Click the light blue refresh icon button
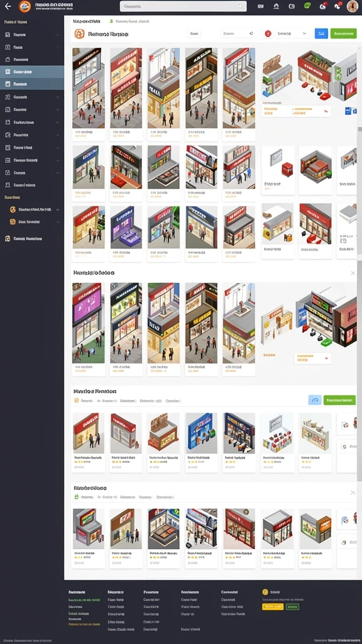This screenshot has height=644, width=362. (x=315, y=400)
